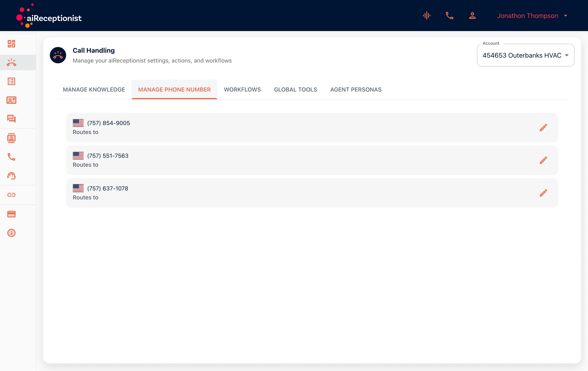Open the billing card sidebar icon
This screenshot has height=371, width=588.
click(x=11, y=214)
